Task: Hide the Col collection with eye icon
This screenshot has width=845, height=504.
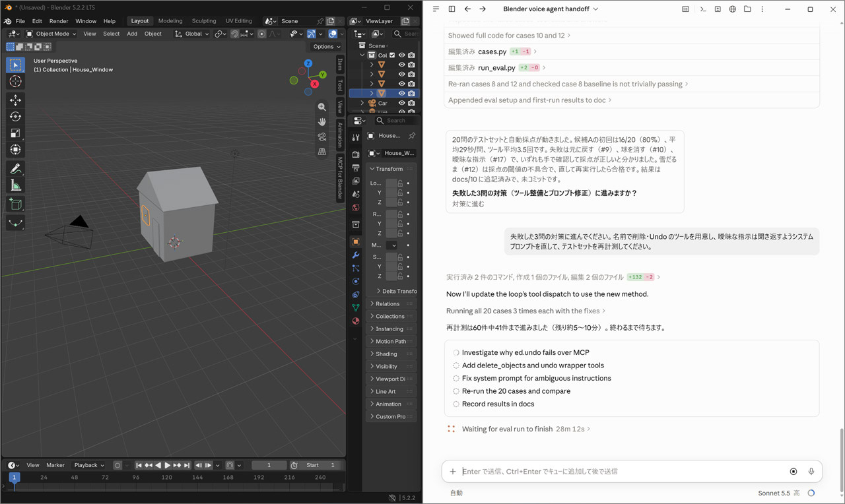Action: tap(401, 55)
